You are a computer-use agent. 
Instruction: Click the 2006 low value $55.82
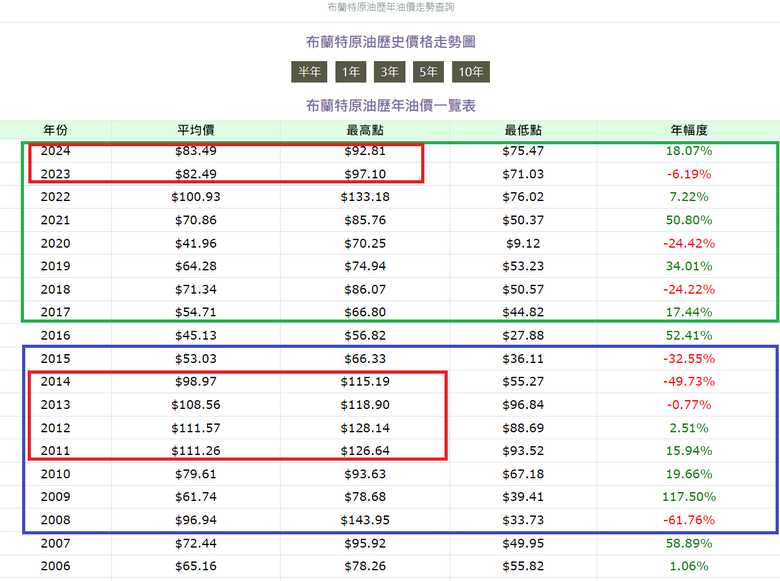click(x=523, y=566)
